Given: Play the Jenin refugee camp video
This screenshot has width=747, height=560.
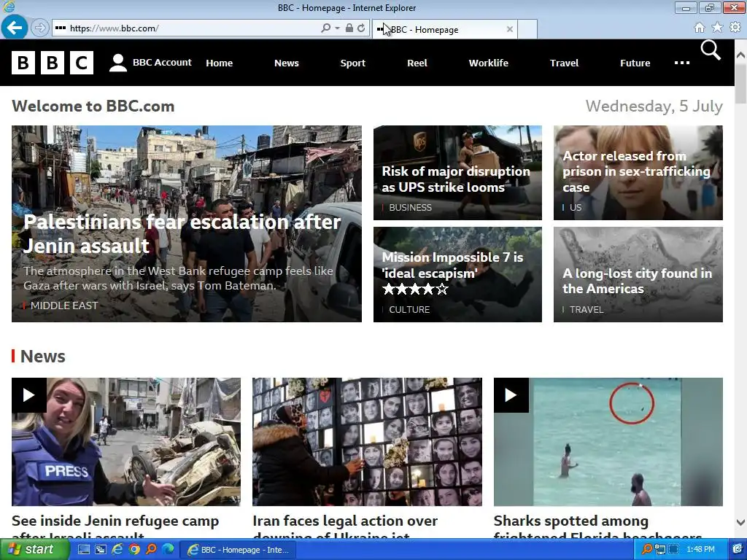Looking at the screenshot, I should pyautogui.click(x=29, y=394).
